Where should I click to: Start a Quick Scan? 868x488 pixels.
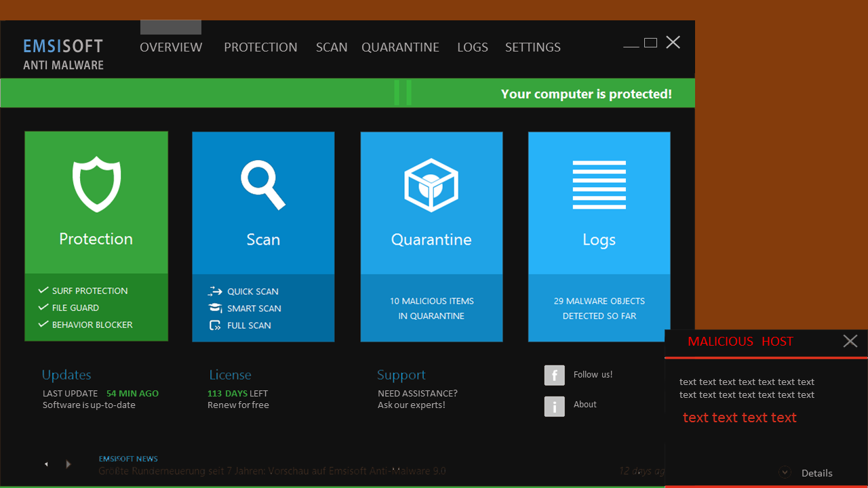pos(253,291)
